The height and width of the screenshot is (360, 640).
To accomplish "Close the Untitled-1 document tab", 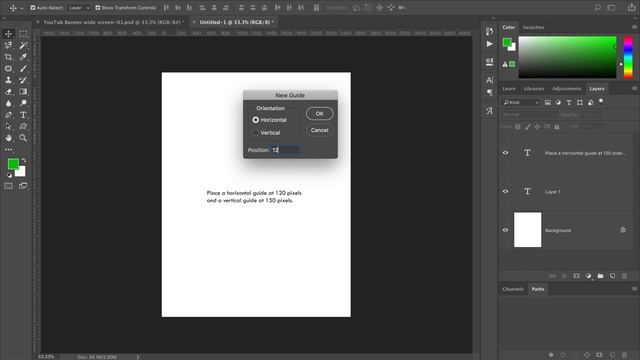I will point(194,22).
